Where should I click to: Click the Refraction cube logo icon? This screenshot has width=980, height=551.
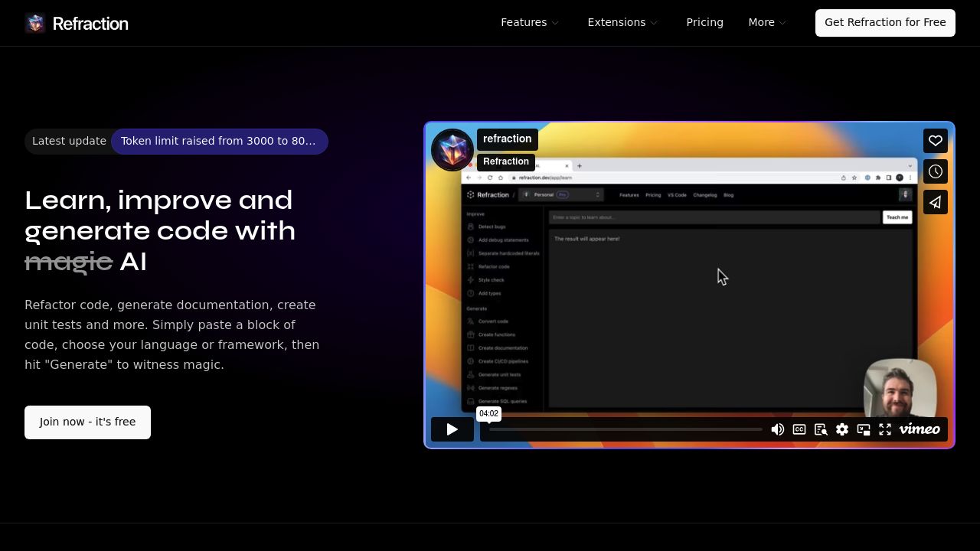tap(35, 23)
